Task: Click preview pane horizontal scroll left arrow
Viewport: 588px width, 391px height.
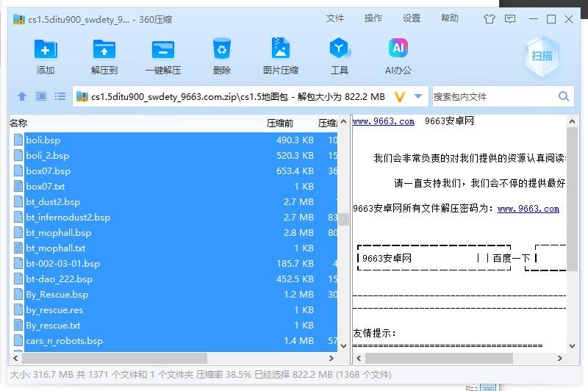Action: pyautogui.click(x=359, y=359)
